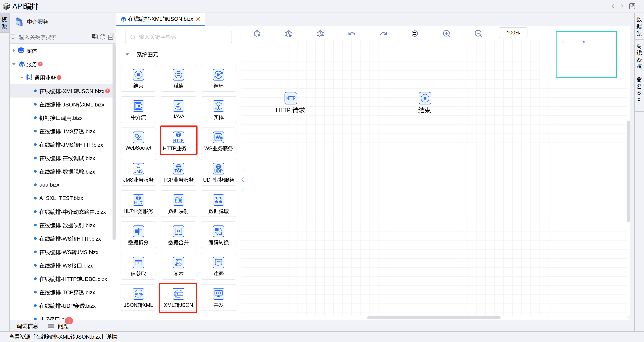Collapse the 系统图元 section
Viewport: 644px width, 342px height.
tap(127, 55)
